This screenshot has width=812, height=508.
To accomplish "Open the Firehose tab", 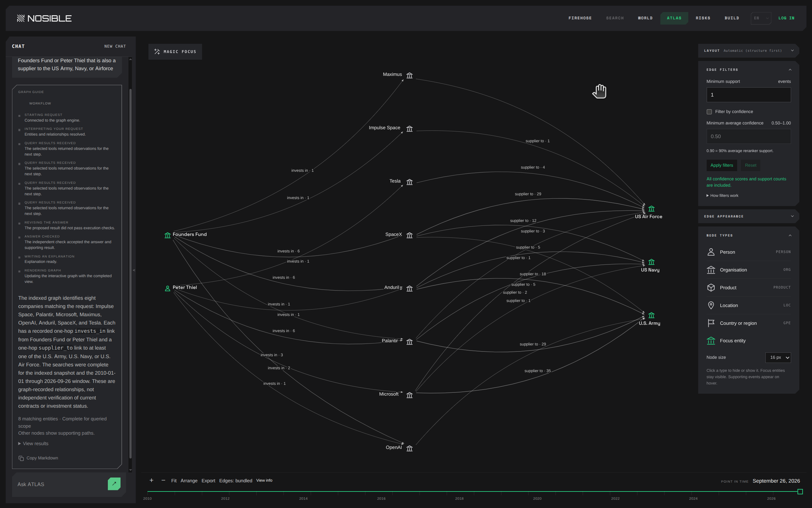I will pyautogui.click(x=580, y=18).
